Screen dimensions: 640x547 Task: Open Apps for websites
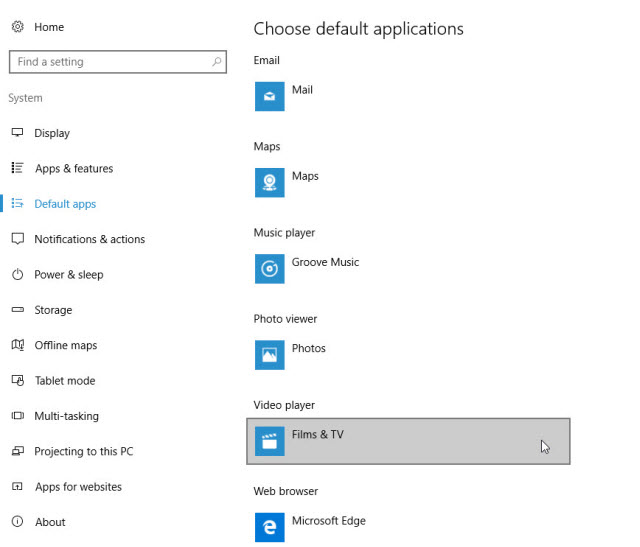[78, 487]
